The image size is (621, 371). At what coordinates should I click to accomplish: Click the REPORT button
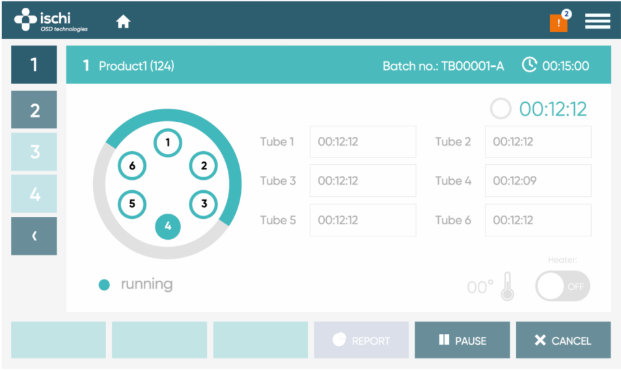(x=361, y=340)
